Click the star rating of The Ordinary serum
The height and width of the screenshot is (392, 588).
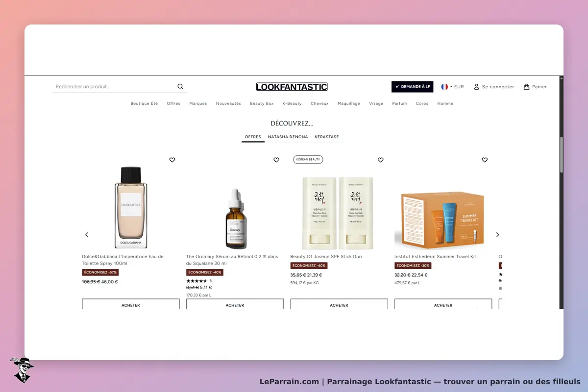196,281
